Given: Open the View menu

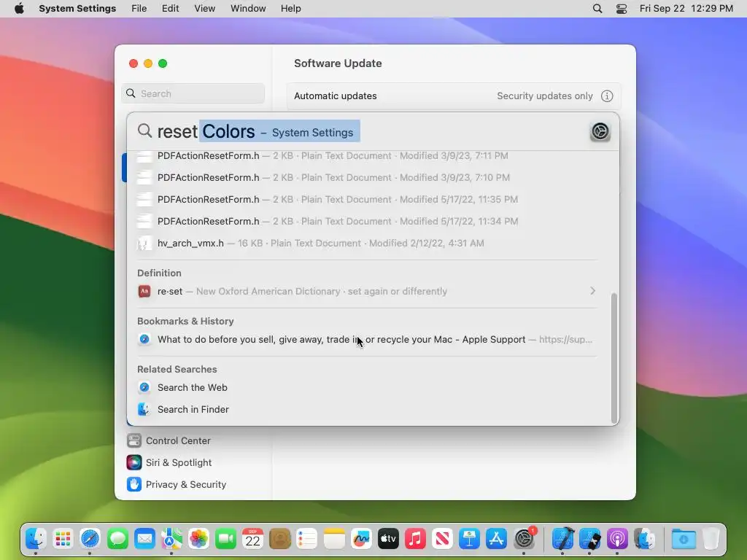Looking at the screenshot, I should (204, 9).
